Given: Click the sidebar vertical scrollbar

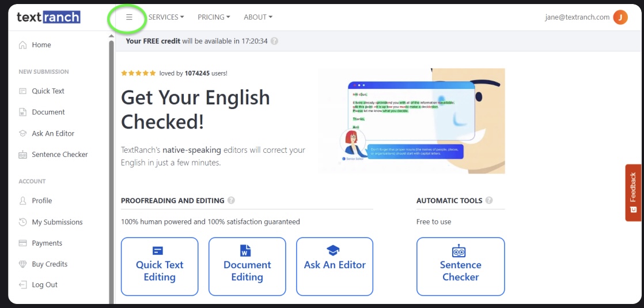Looking at the screenshot, I should [x=111, y=172].
